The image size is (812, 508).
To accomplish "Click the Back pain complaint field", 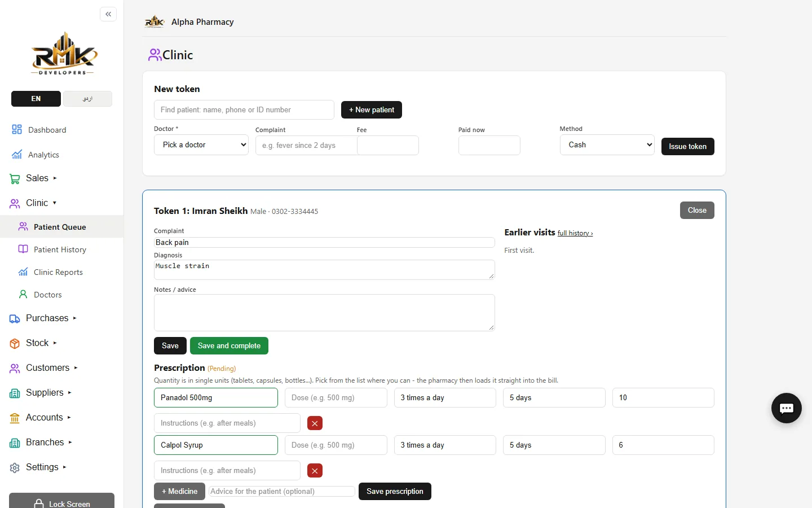I will click(x=324, y=242).
